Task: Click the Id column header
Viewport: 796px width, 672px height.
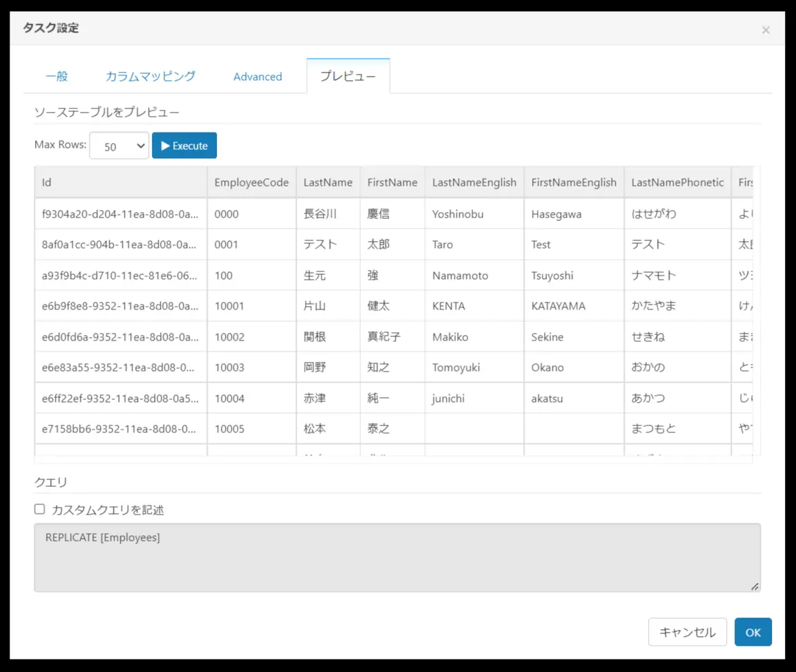Action: (121, 182)
